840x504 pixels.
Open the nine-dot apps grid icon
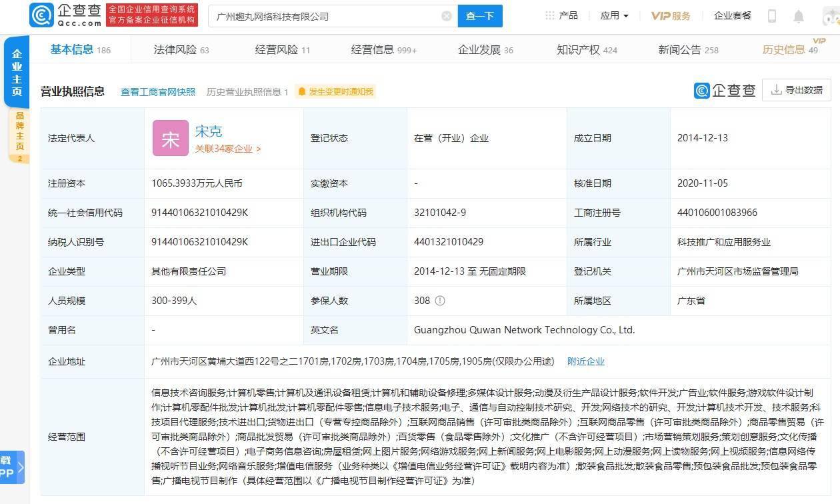coord(549,15)
